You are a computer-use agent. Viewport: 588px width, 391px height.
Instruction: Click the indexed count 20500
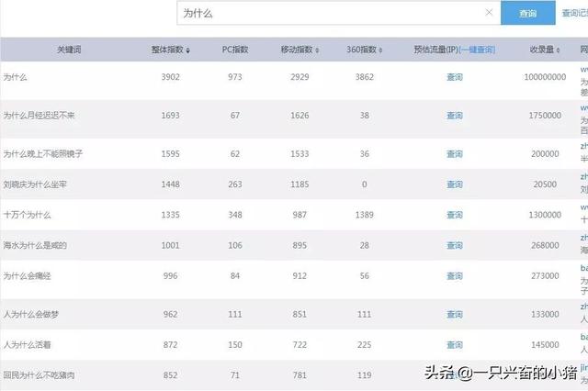(x=545, y=184)
